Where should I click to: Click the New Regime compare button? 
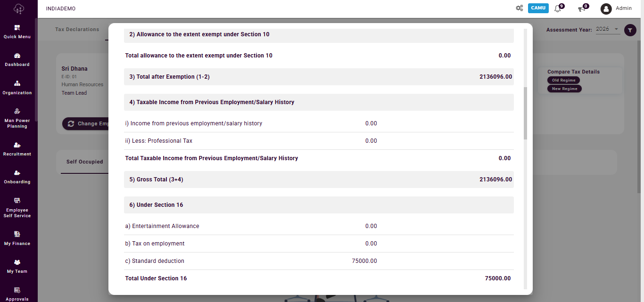click(564, 89)
